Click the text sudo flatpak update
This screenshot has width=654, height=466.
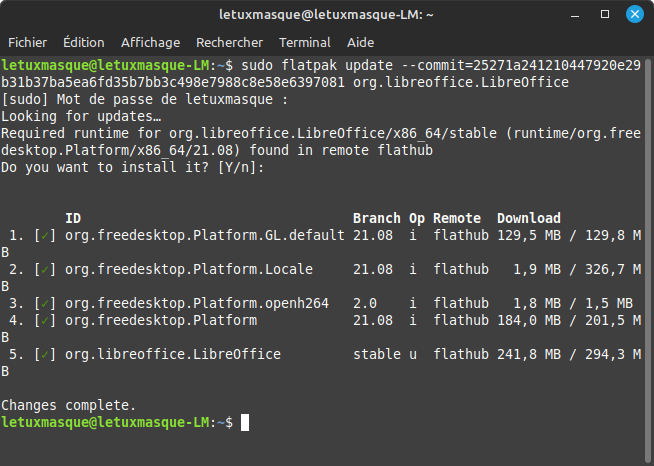(x=317, y=65)
